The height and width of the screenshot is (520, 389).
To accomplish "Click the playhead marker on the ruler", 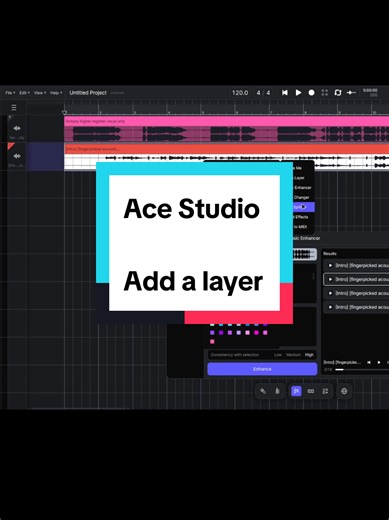I will coord(65,113).
